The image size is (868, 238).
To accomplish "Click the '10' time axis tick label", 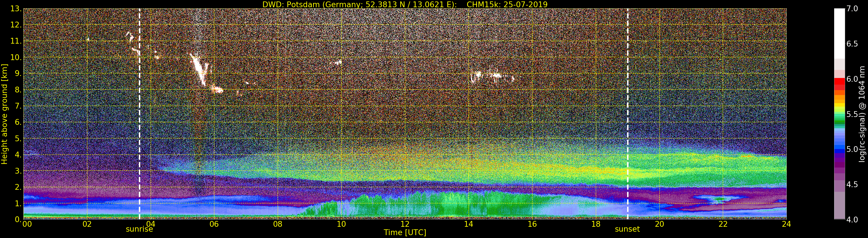I will tap(341, 224).
